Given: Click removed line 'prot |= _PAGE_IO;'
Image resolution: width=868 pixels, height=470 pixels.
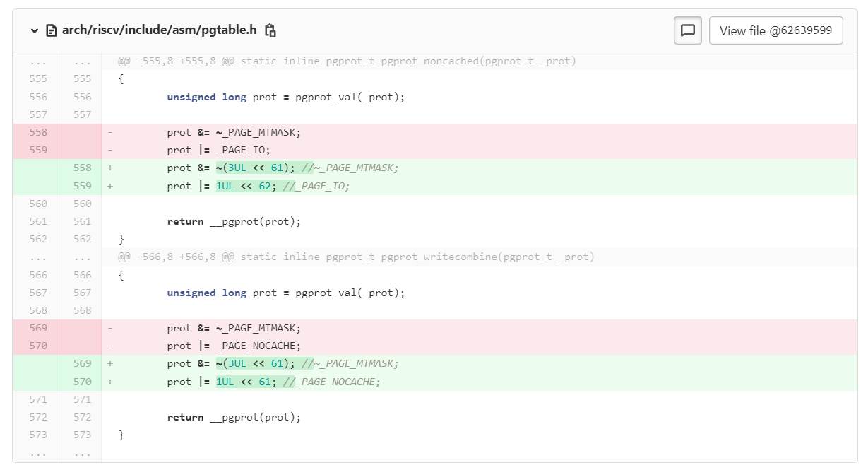Looking at the screenshot, I should pyautogui.click(x=219, y=150).
